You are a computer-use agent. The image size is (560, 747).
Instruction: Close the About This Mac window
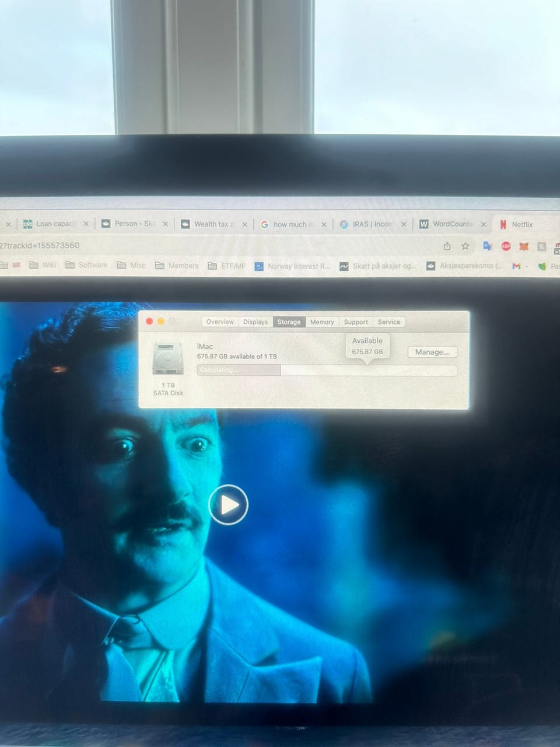point(150,322)
